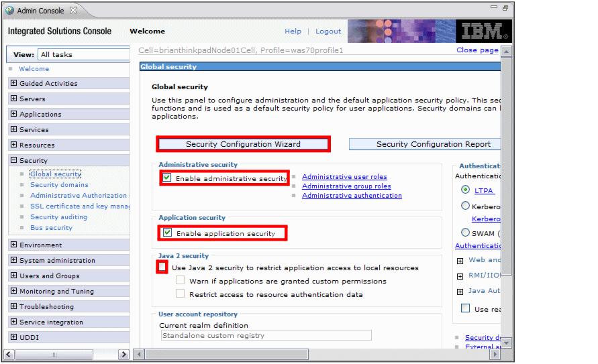Check Use Java 2 security checkbox
This screenshot has width=598, height=364.
(x=162, y=267)
